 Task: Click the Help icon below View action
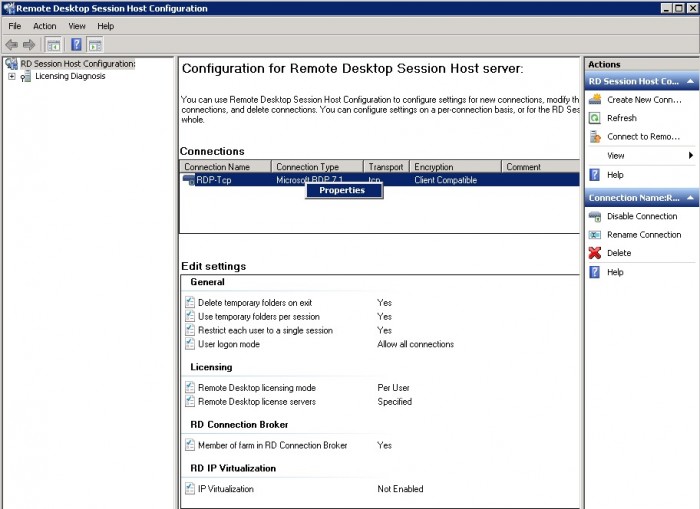point(595,175)
